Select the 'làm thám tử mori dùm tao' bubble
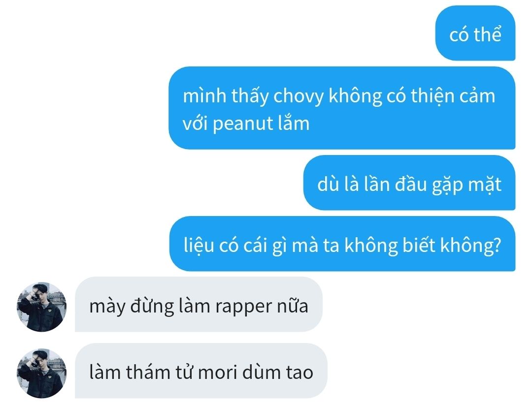This screenshot has height=406, width=532. coord(201,371)
